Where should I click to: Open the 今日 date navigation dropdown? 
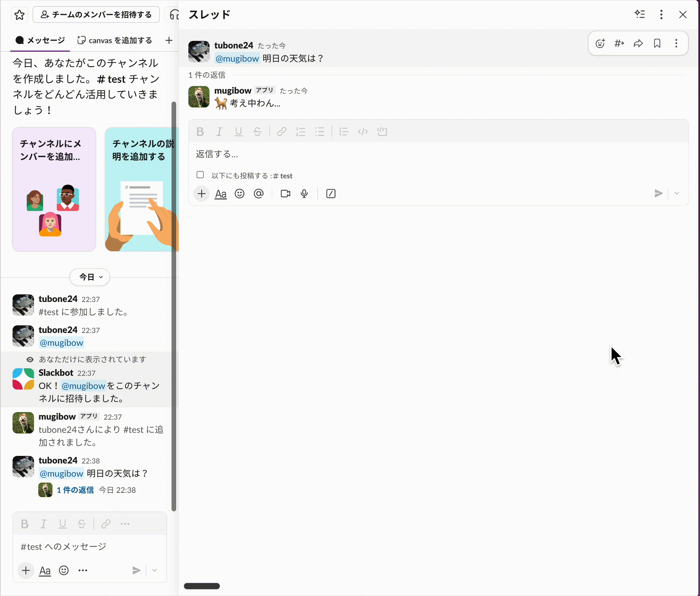point(89,277)
